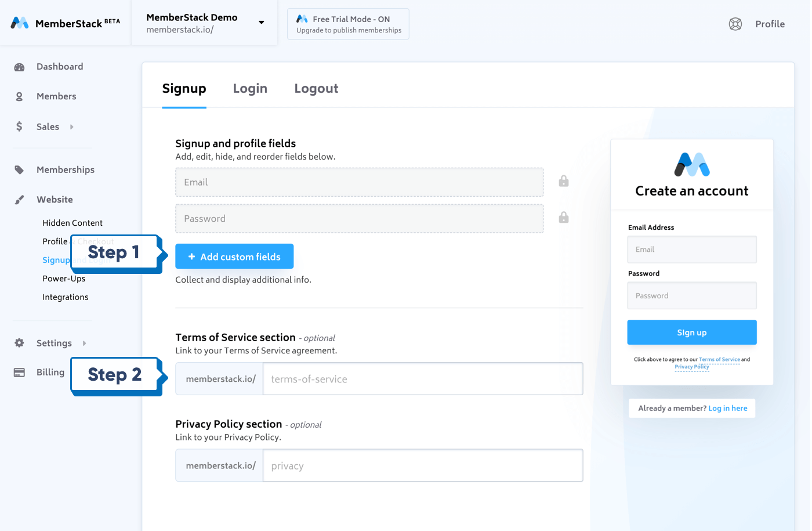This screenshot has height=531, width=812.
Task: Select Integrations under Website
Action: tap(66, 297)
